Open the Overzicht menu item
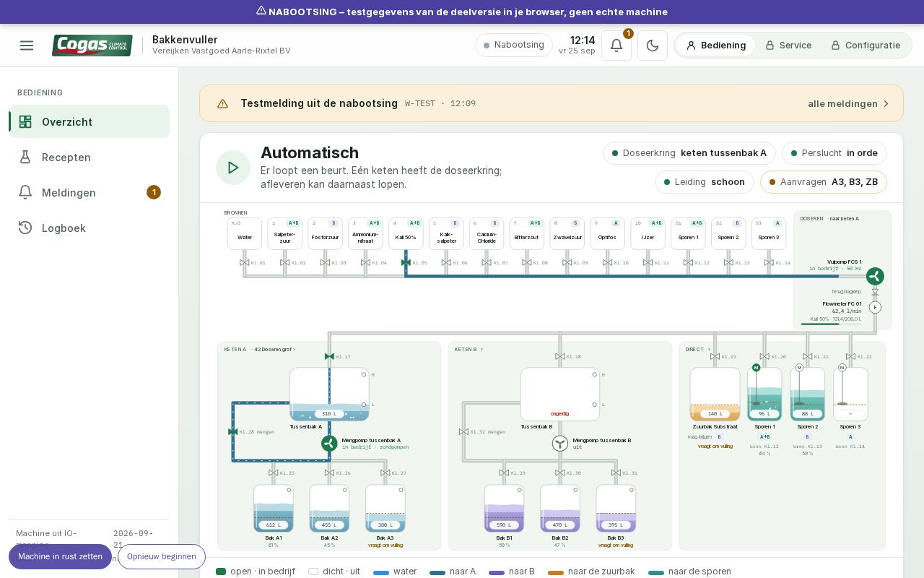This screenshot has height=578, width=924. pyautogui.click(x=89, y=121)
